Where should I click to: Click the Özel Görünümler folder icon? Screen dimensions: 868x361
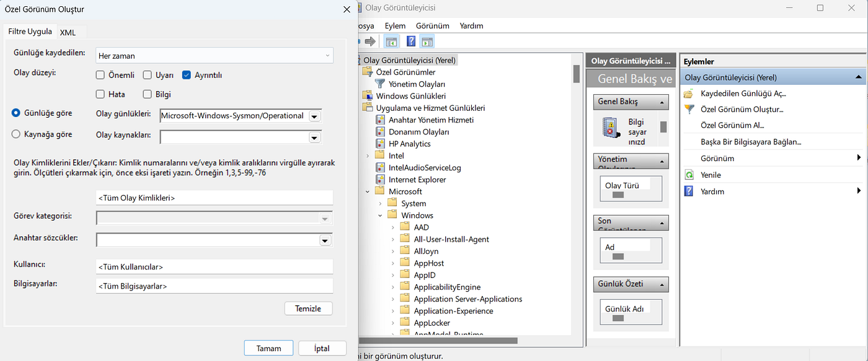pyautogui.click(x=368, y=72)
